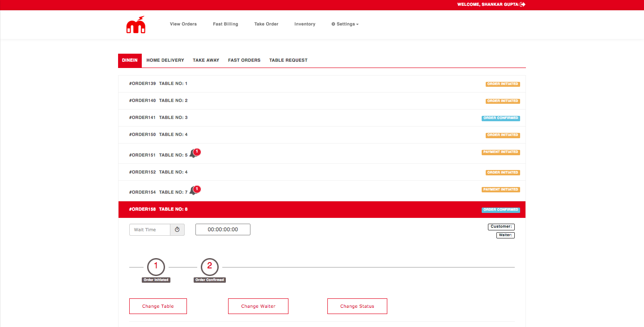Open the TABLE REQUEST tab

click(x=288, y=60)
